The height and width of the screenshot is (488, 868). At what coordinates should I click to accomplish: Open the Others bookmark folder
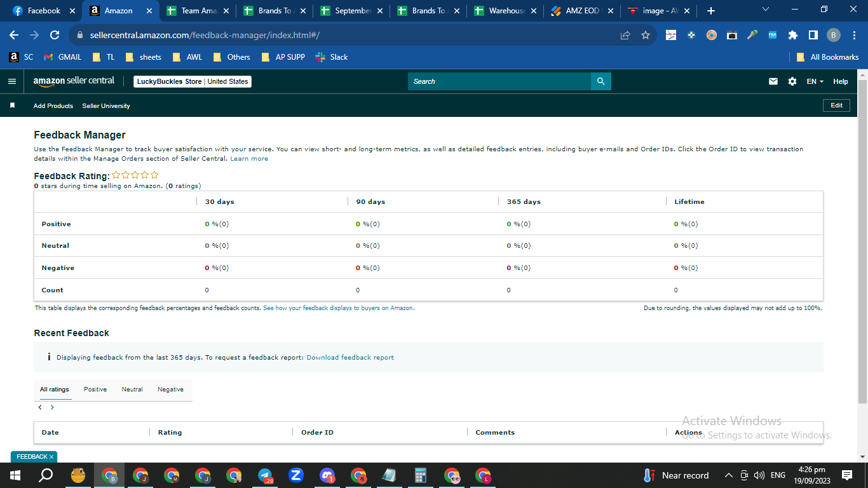[232, 57]
